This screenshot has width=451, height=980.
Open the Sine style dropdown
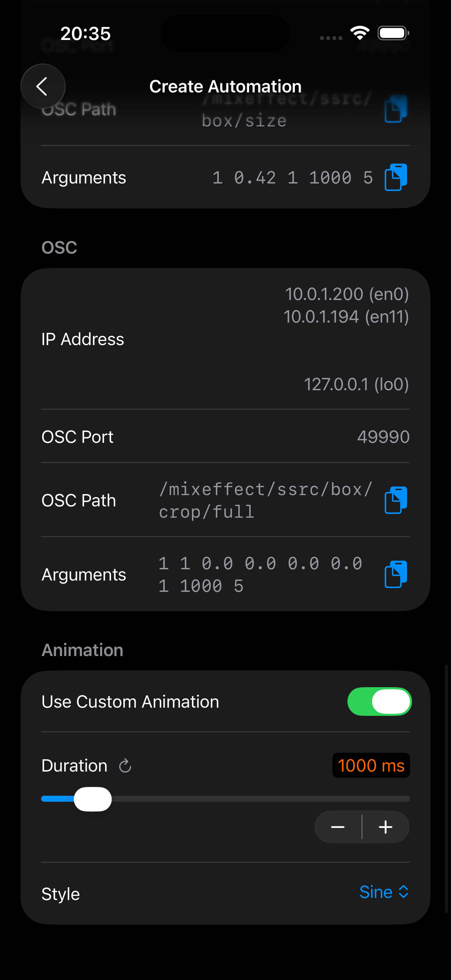(384, 892)
